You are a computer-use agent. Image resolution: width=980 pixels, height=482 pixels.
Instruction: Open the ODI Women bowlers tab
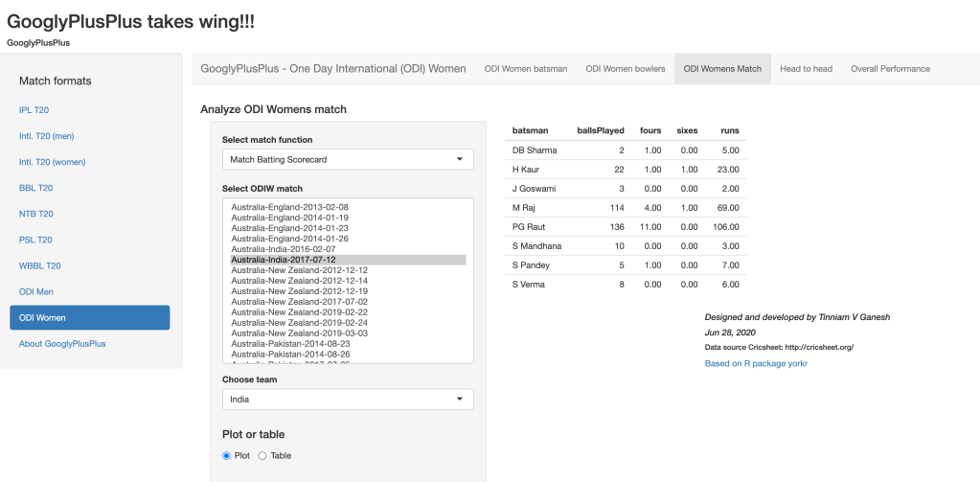click(x=625, y=69)
